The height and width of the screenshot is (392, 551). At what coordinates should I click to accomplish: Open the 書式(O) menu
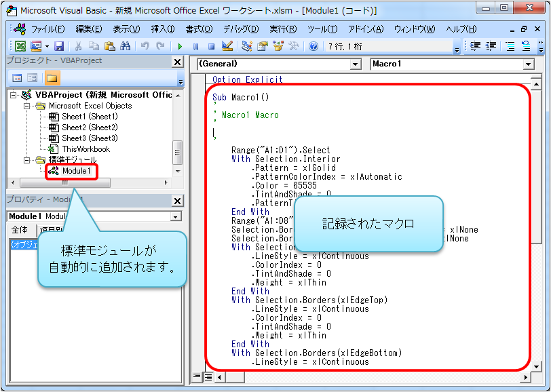[x=199, y=29]
